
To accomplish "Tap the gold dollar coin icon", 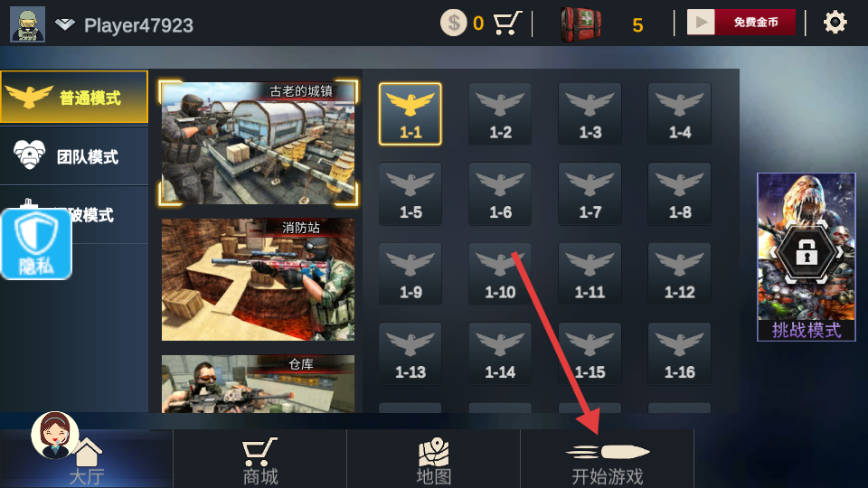I will coord(453,23).
